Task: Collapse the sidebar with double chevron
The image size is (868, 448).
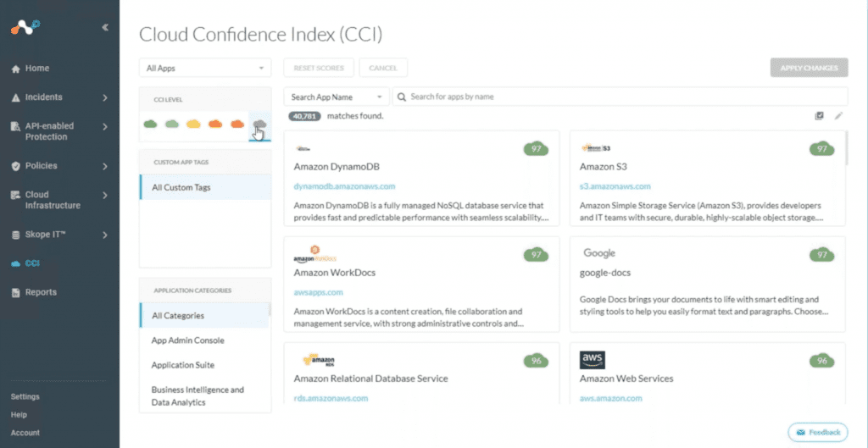Action: 105,28
